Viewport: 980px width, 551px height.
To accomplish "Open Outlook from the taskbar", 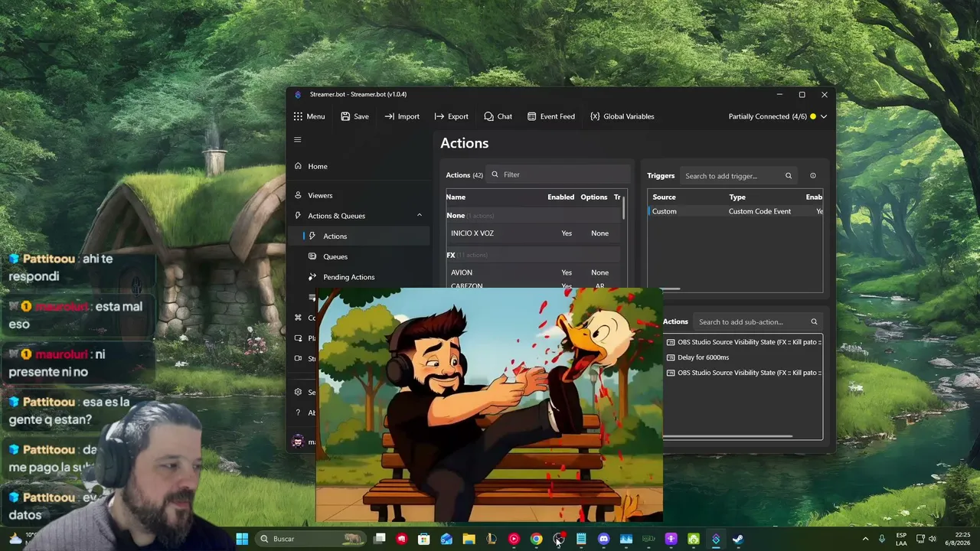I will (446, 539).
